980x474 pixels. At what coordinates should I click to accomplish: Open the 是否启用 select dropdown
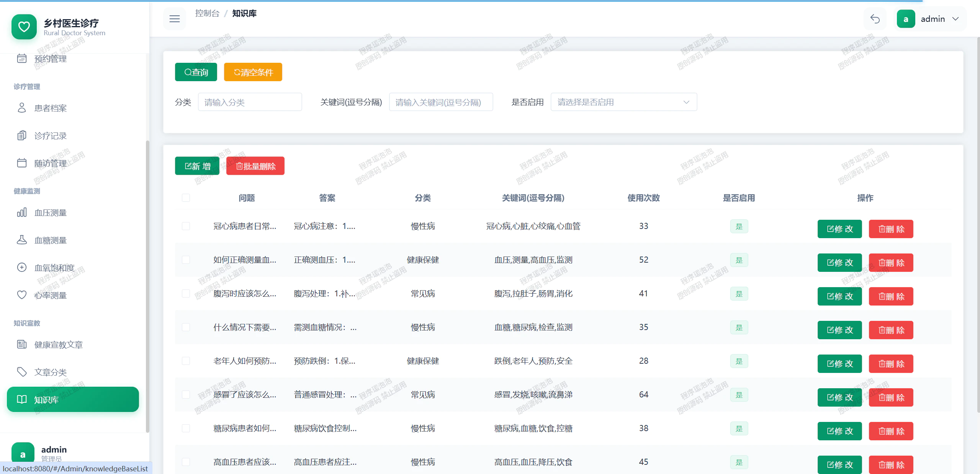click(x=624, y=102)
